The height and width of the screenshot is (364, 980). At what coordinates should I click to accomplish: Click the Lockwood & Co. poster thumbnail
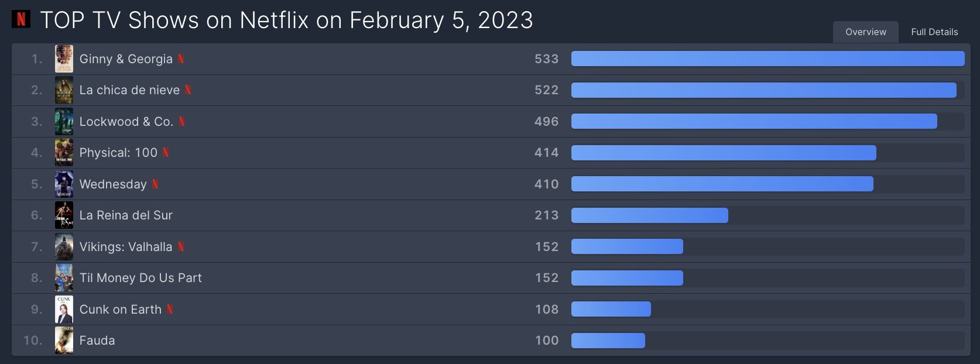point(64,121)
